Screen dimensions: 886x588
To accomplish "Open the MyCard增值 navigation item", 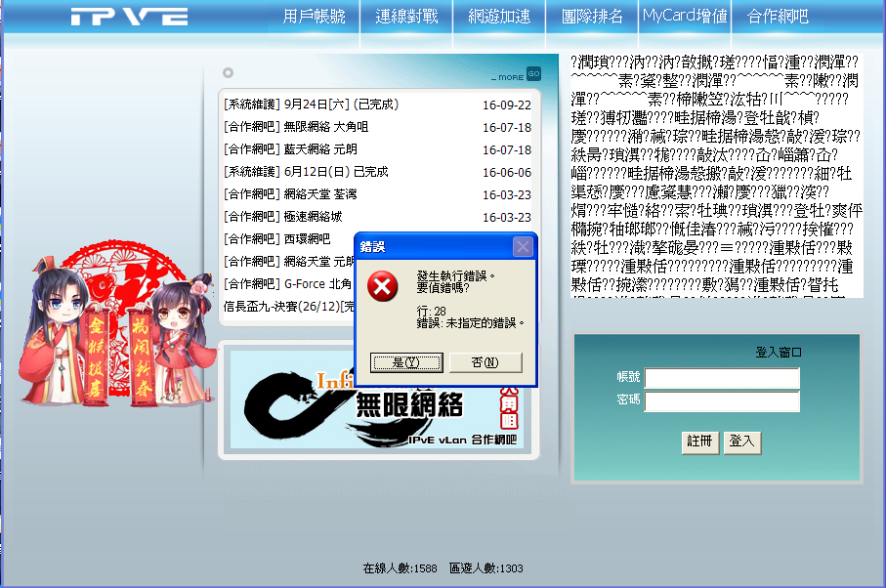I will coord(684,16).
